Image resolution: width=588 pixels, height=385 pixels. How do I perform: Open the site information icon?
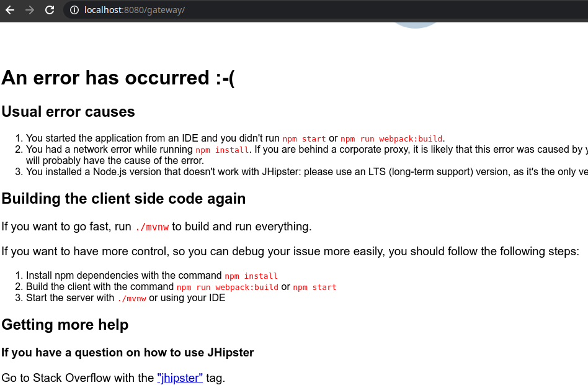coord(74,10)
